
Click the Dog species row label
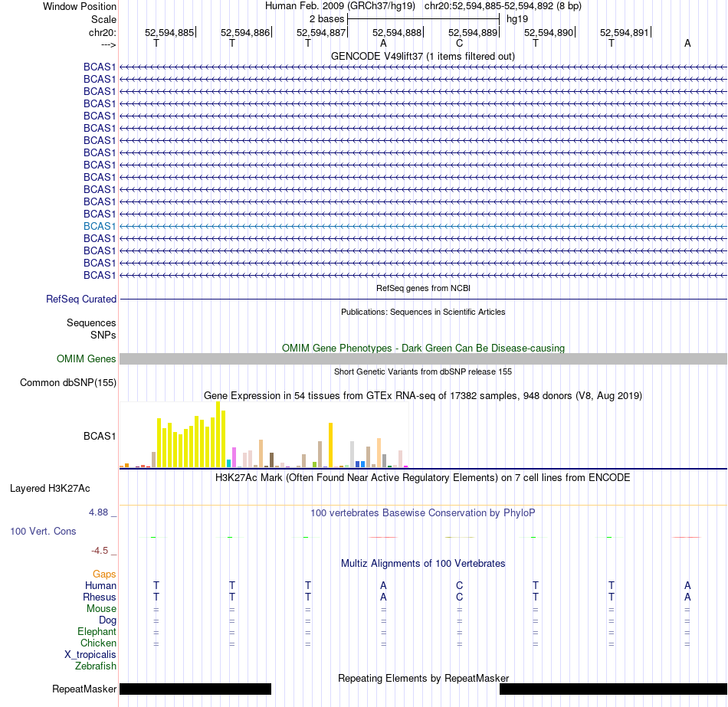tap(107, 620)
